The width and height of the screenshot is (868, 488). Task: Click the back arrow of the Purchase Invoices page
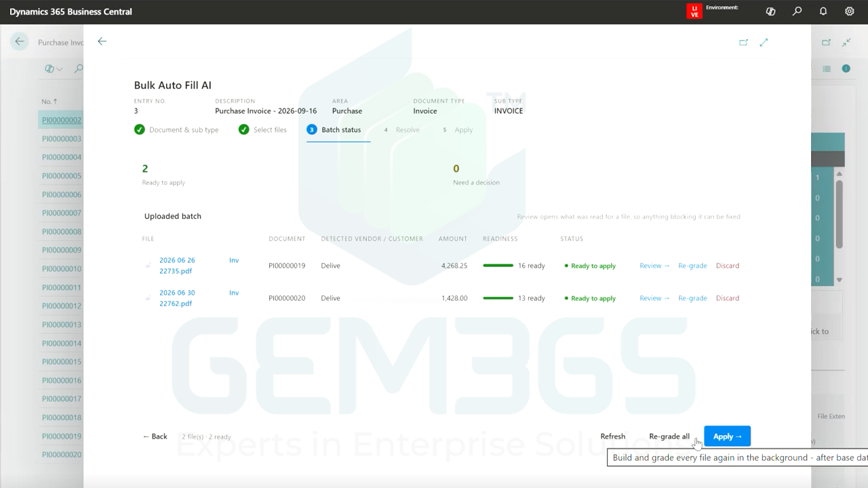tap(20, 41)
